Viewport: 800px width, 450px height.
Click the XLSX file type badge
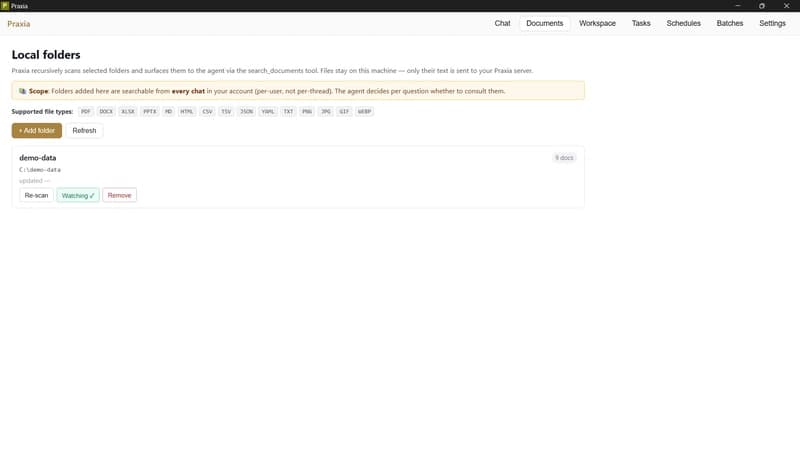coord(128,112)
